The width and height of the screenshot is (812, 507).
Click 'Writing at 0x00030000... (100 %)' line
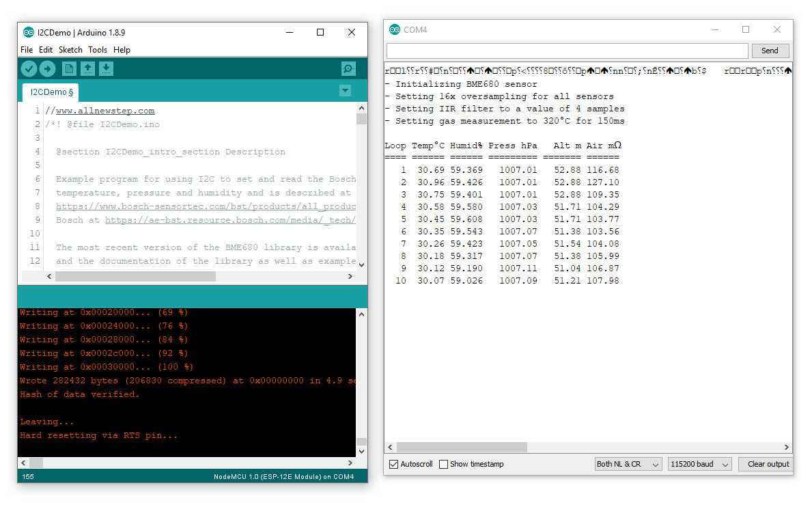click(x=106, y=367)
